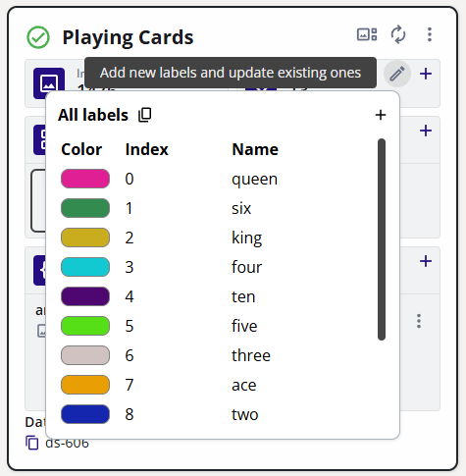Click the label name king
Image resolution: width=466 pixels, height=476 pixels.
pos(247,238)
